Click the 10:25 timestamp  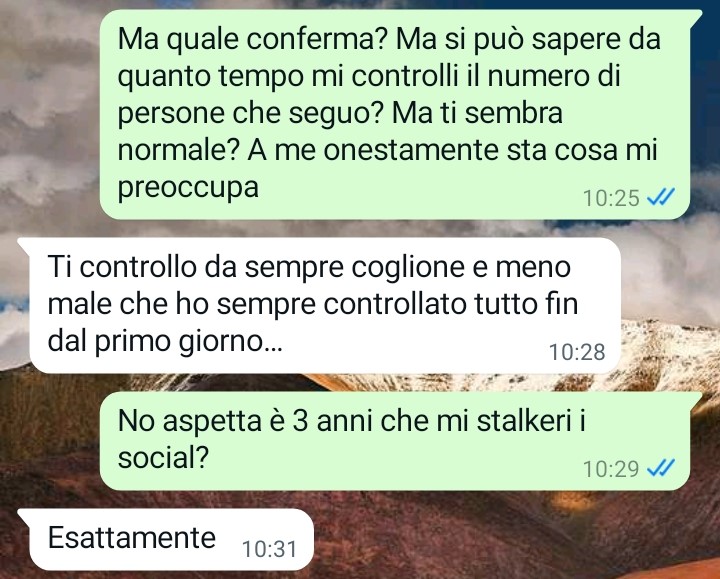(611, 198)
